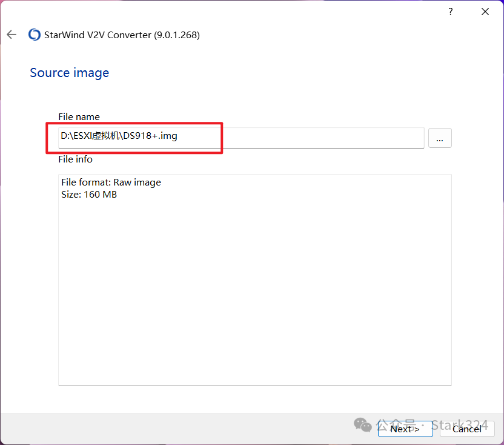This screenshot has height=445, width=504.
Task: Close the StarWind V2V Converter window
Action: 485,12
